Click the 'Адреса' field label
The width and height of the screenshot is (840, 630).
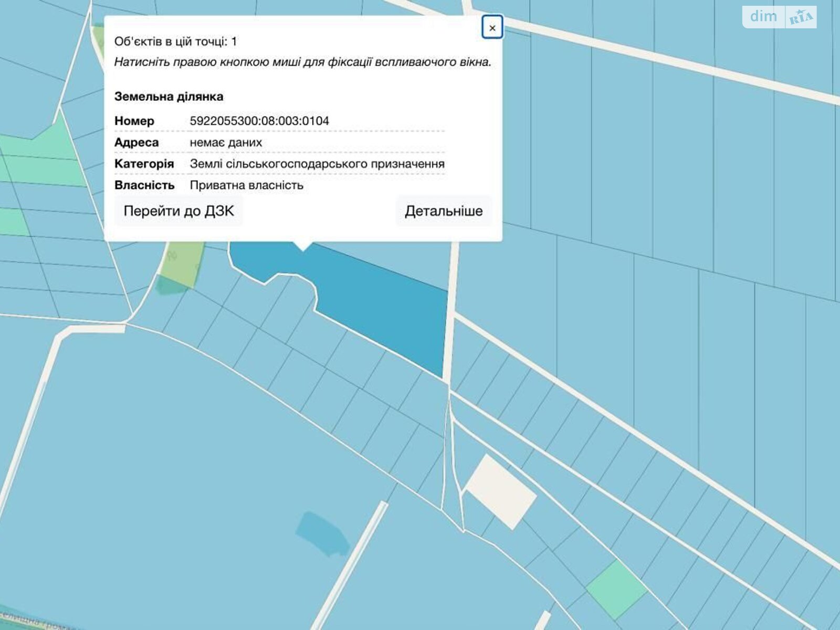pyautogui.click(x=136, y=142)
